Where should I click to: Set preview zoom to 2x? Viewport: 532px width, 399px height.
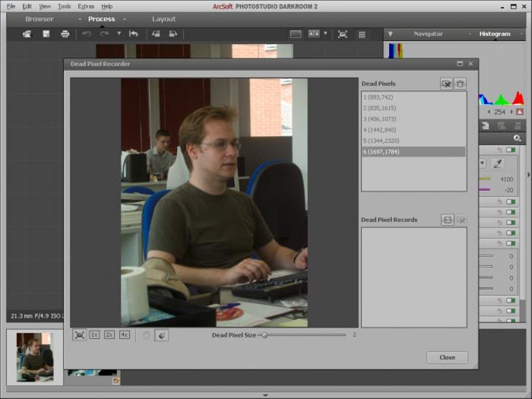(109, 335)
